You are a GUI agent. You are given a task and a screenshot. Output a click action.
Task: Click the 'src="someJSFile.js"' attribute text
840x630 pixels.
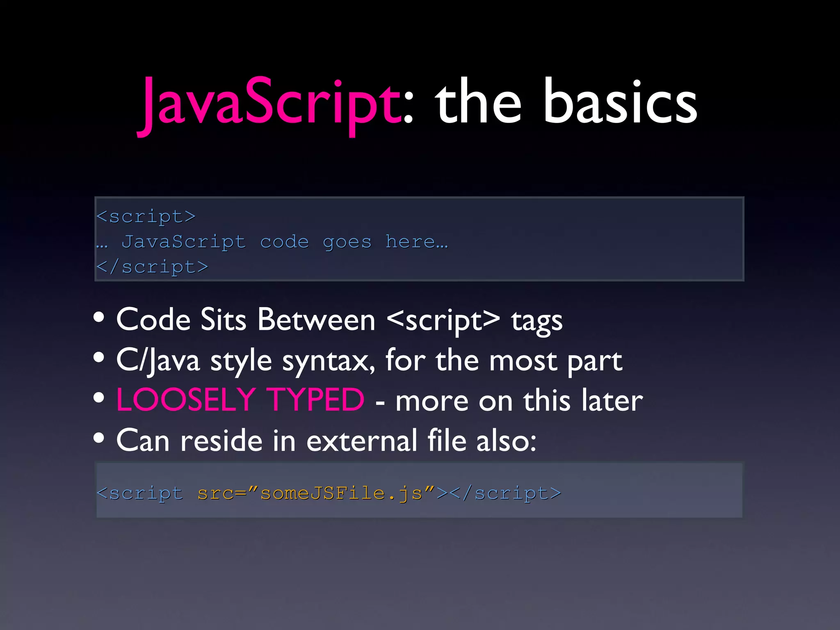pyautogui.click(x=316, y=494)
